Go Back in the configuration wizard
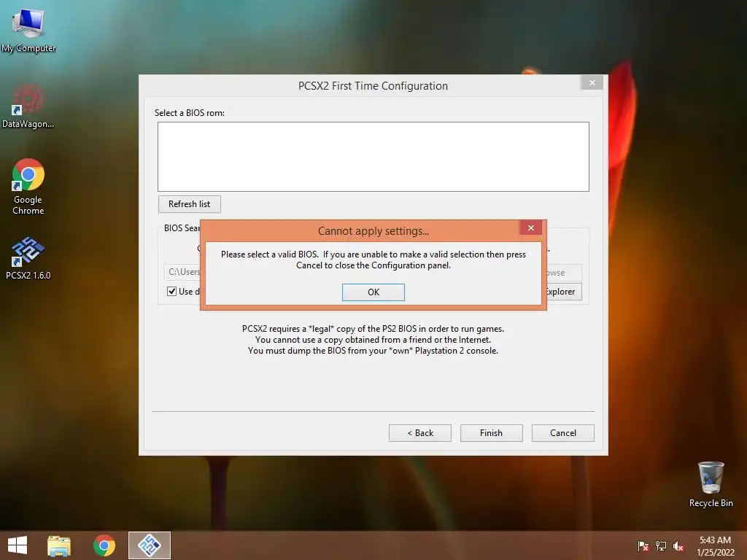The height and width of the screenshot is (560, 747). pos(419,433)
